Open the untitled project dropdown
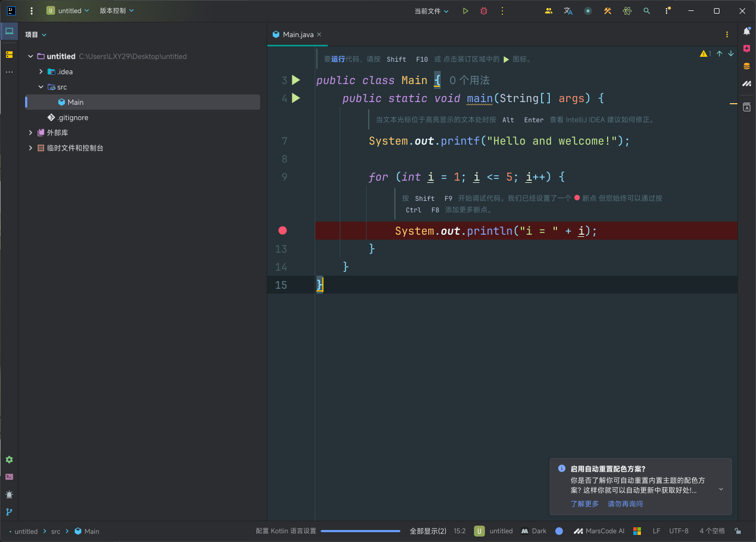This screenshot has width=756, height=542. tap(68, 11)
